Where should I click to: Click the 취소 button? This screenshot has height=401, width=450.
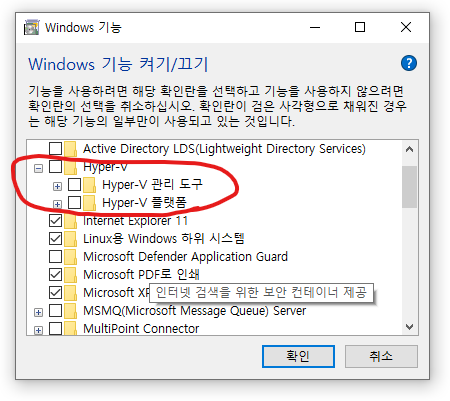(x=381, y=356)
